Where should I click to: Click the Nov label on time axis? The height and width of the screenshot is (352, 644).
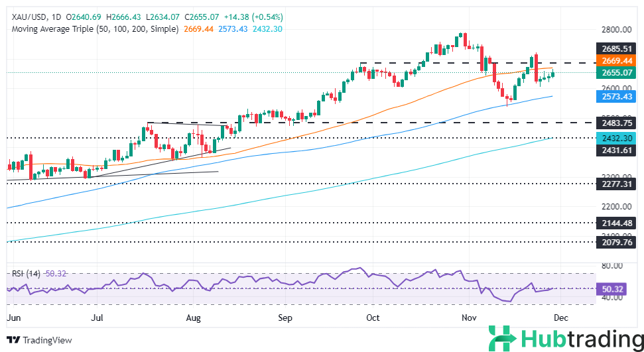click(x=468, y=318)
